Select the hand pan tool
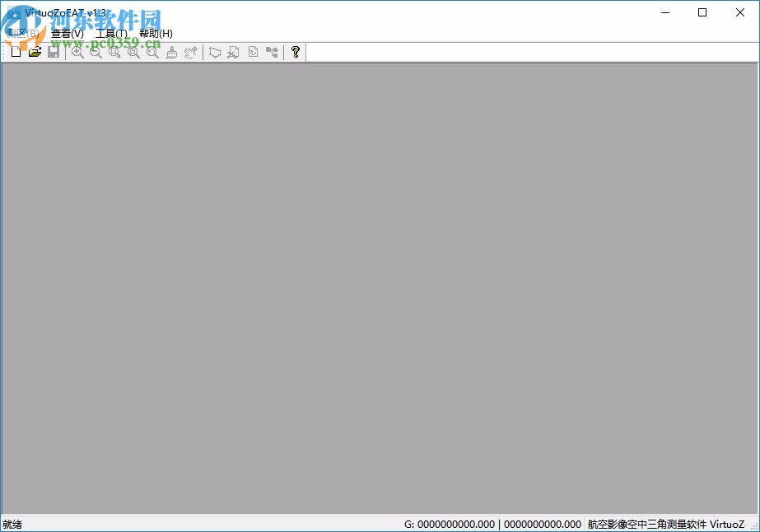Screen dimensions: 760x532 [190, 51]
